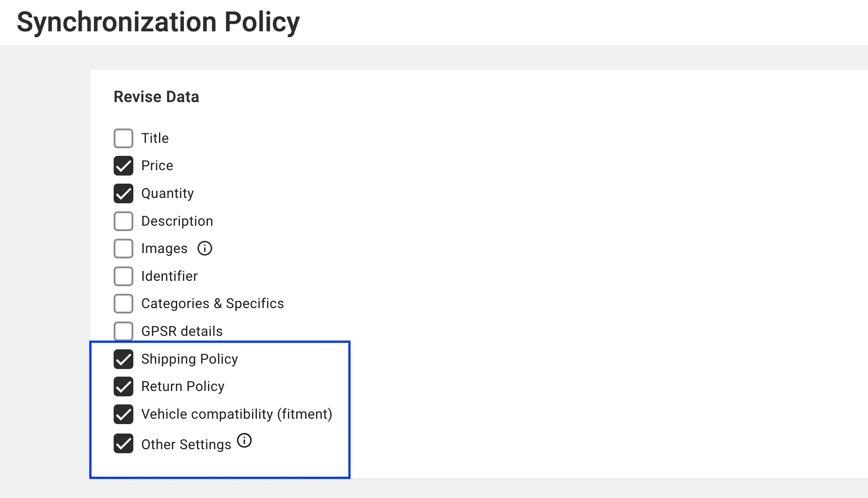Click the Shipping Policy label text
Screen dimensions: 868x498
coord(189,359)
